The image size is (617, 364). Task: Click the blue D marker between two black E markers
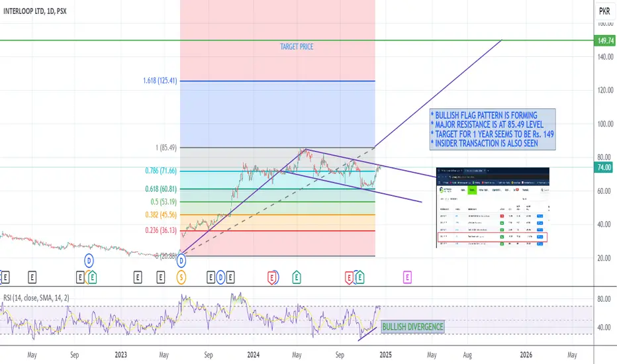[220, 277]
